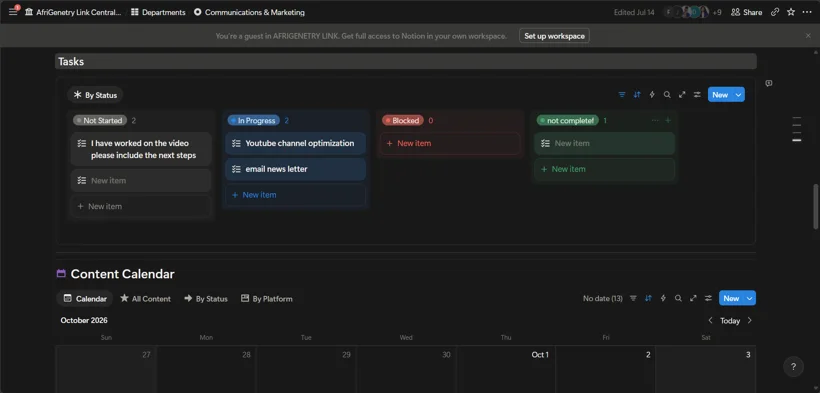820x393 pixels.
Task: Click the page vertical scrollbar
Action: coord(816,206)
